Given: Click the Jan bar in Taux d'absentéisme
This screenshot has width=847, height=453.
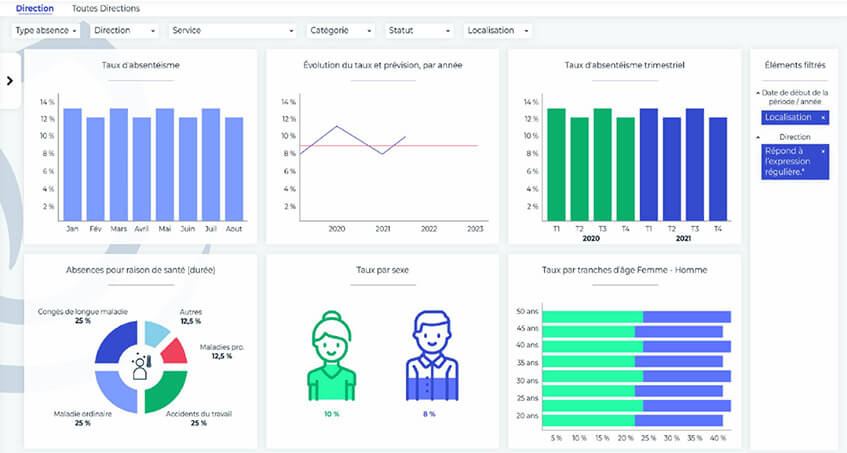Looking at the screenshot, I should 73,165.
